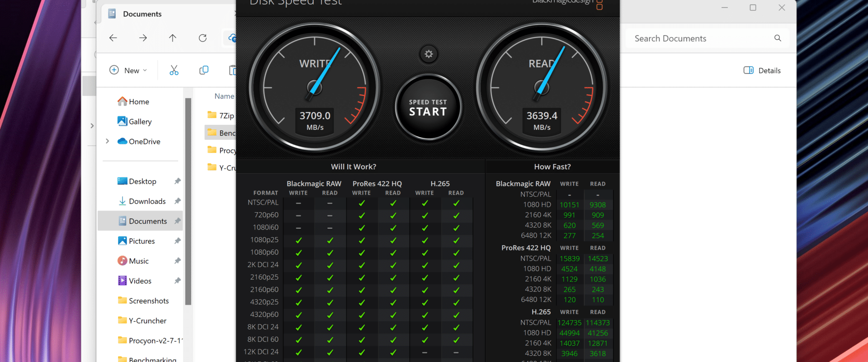
Task: Click the Search Documents field
Action: tap(708, 38)
